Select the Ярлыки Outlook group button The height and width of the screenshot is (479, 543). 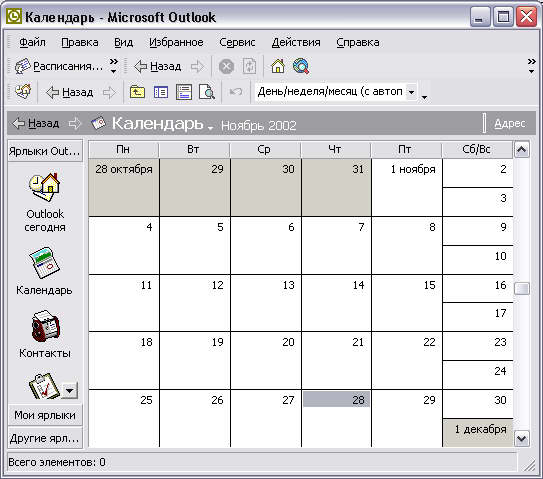[x=45, y=151]
